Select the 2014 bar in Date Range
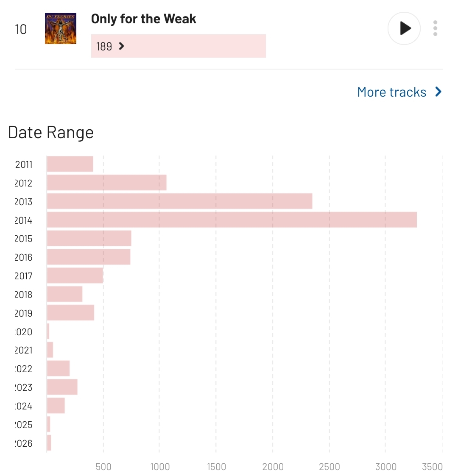 232,220
